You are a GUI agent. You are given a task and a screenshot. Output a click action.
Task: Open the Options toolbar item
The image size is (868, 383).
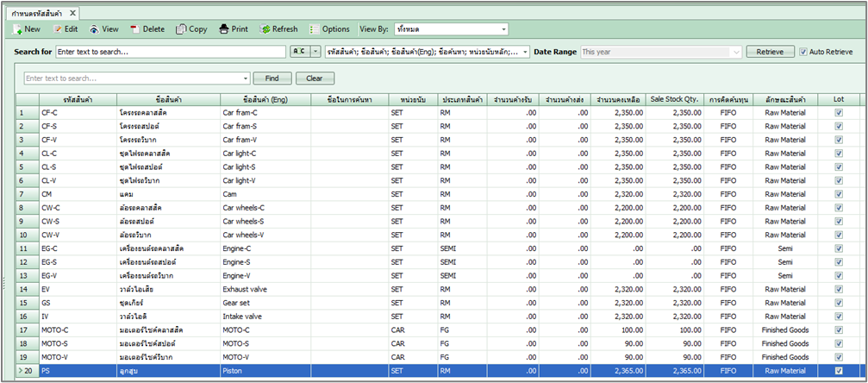pyautogui.click(x=329, y=29)
